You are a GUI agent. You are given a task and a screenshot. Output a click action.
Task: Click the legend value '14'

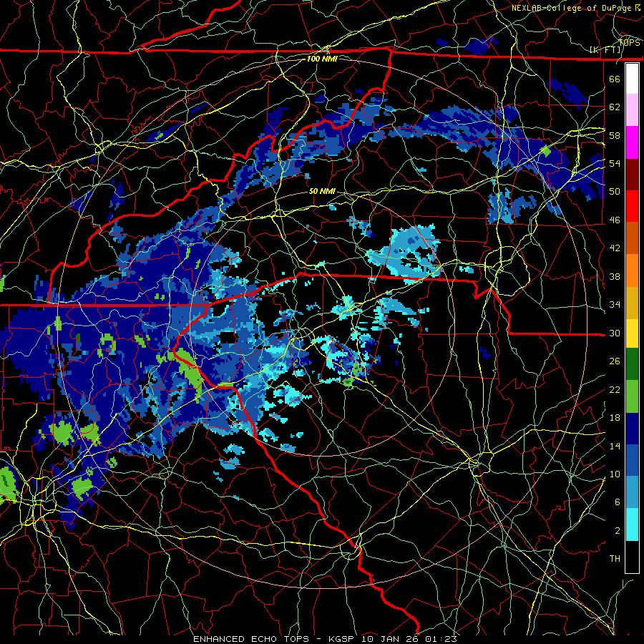(615, 446)
